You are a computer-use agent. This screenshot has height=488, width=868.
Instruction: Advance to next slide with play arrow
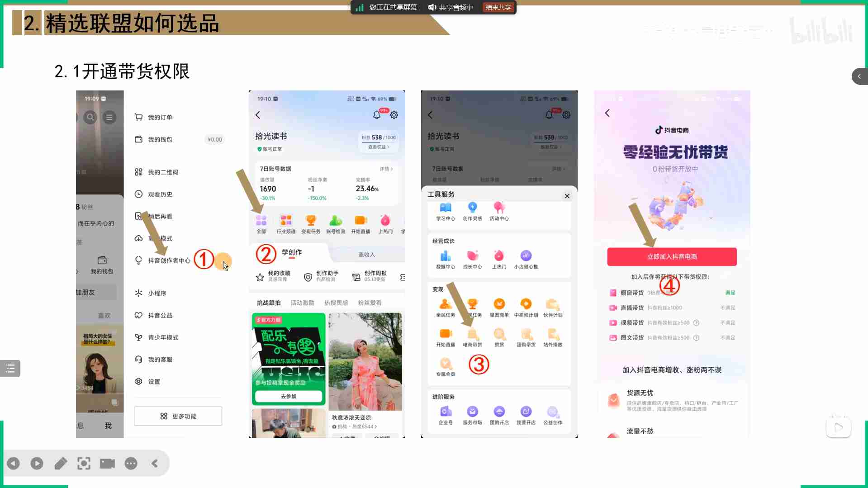[x=37, y=463]
